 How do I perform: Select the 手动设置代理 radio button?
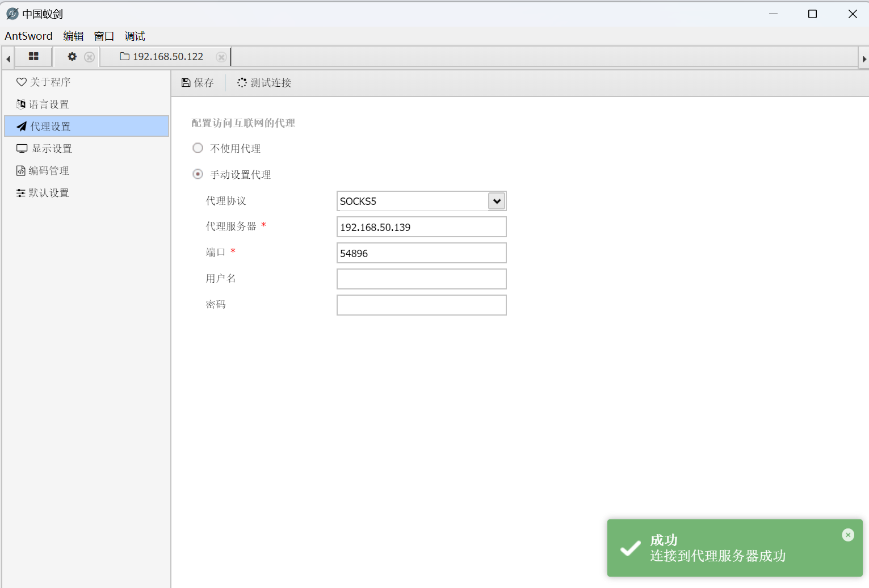[198, 174]
